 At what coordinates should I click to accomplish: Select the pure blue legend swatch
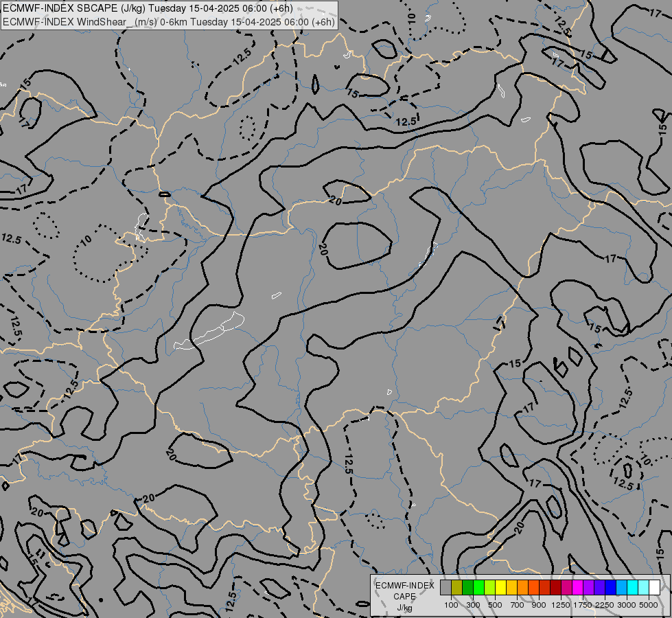point(611,587)
